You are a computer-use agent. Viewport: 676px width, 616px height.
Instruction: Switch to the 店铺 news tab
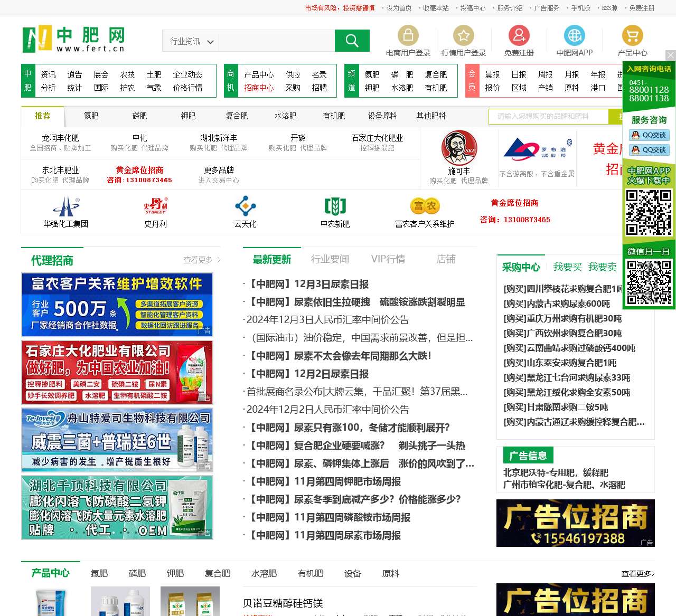coord(446,259)
